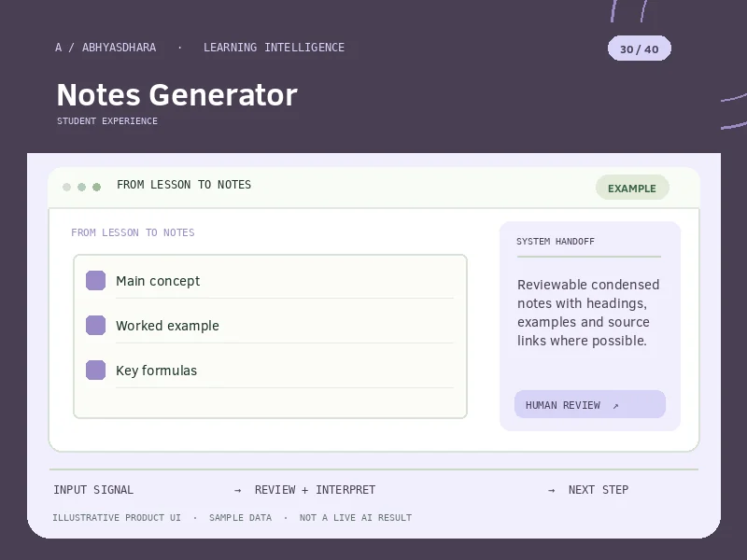This screenshot has width=747, height=560.
Task: Click the ABHYASDHARA breadcrumb label
Action: (x=120, y=48)
